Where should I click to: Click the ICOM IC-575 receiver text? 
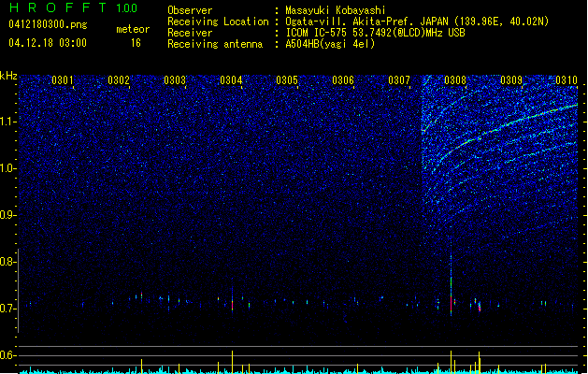coord(375,33)
